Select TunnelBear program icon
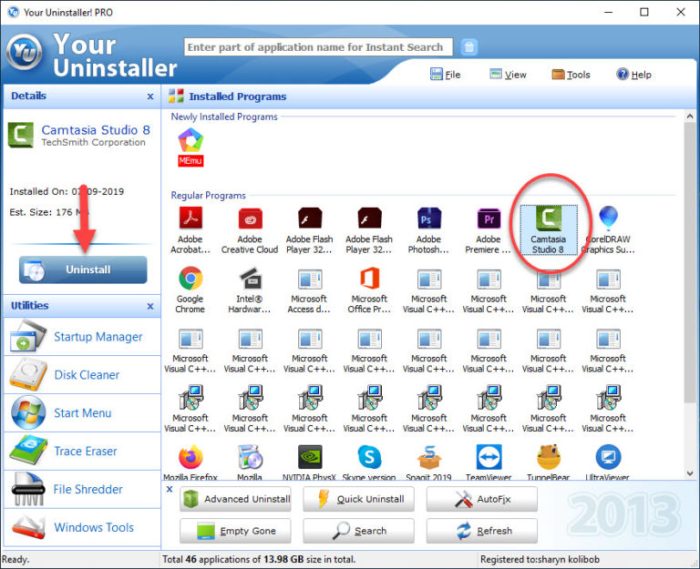Viewport: 700px width, 569px height. pyautogui.click(x=548, y=462)
